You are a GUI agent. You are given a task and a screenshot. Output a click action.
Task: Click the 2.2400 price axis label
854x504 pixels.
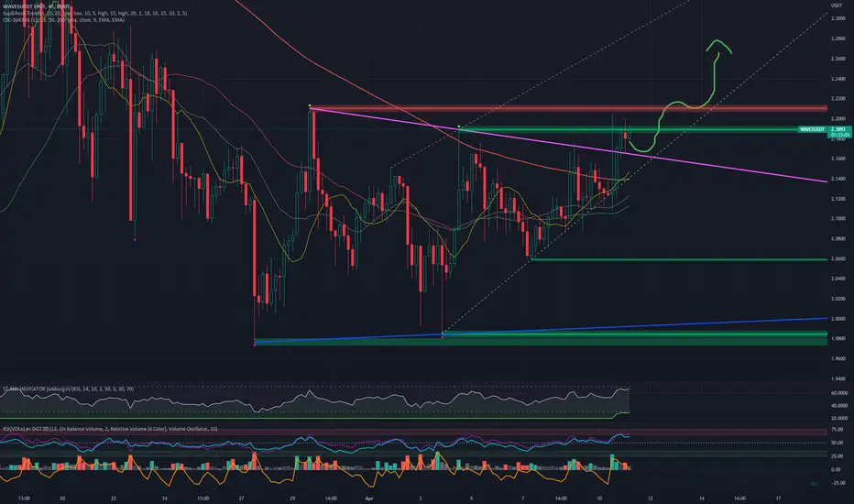[x=838, y=79]
